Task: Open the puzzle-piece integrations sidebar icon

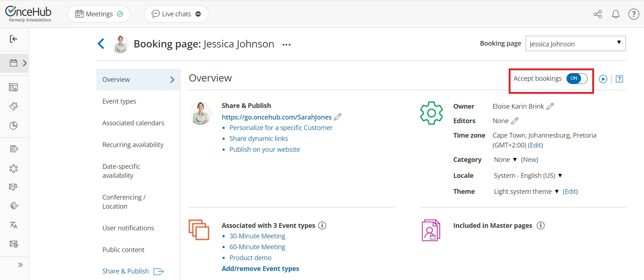Action: pyautogui.click(x=14, y=106)
